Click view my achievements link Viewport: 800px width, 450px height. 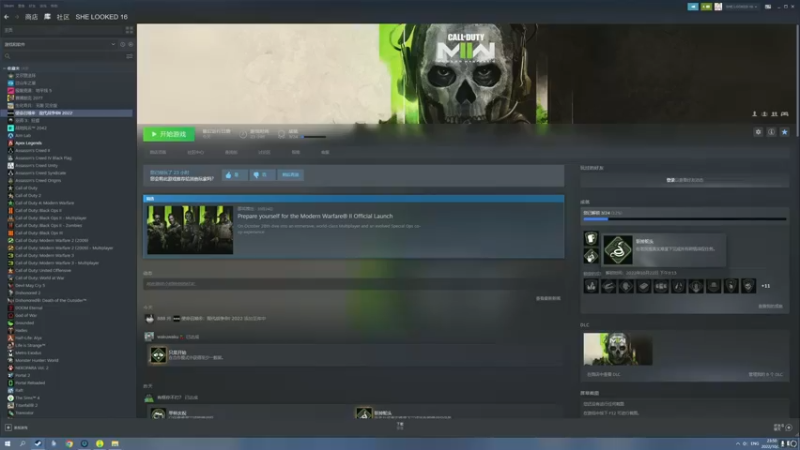point(770,307)
